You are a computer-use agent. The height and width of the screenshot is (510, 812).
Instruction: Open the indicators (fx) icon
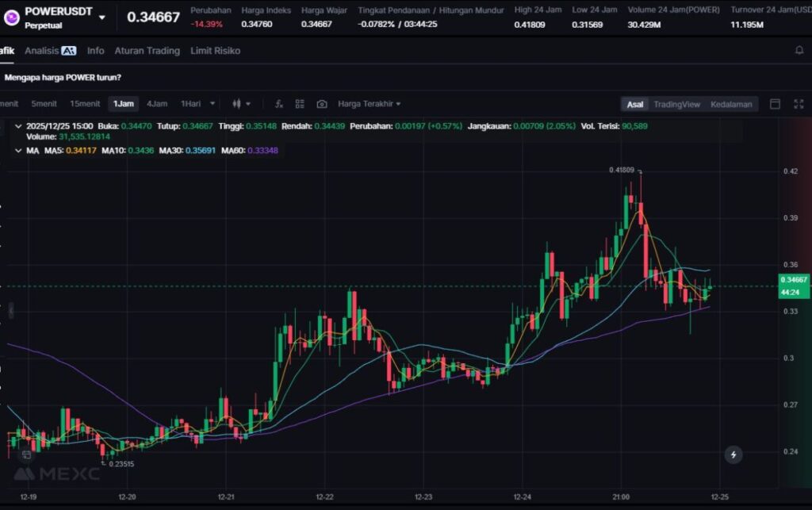279,104
